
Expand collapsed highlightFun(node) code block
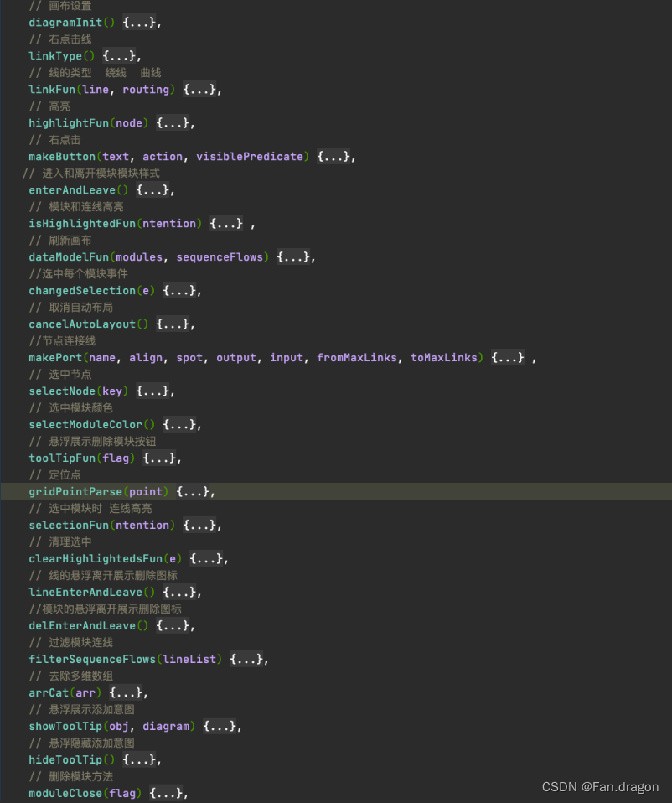(172, 123)
